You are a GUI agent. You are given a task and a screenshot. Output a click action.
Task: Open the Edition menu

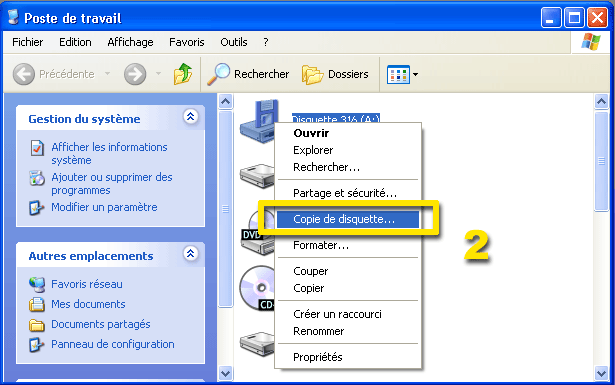tap(75, 42)
